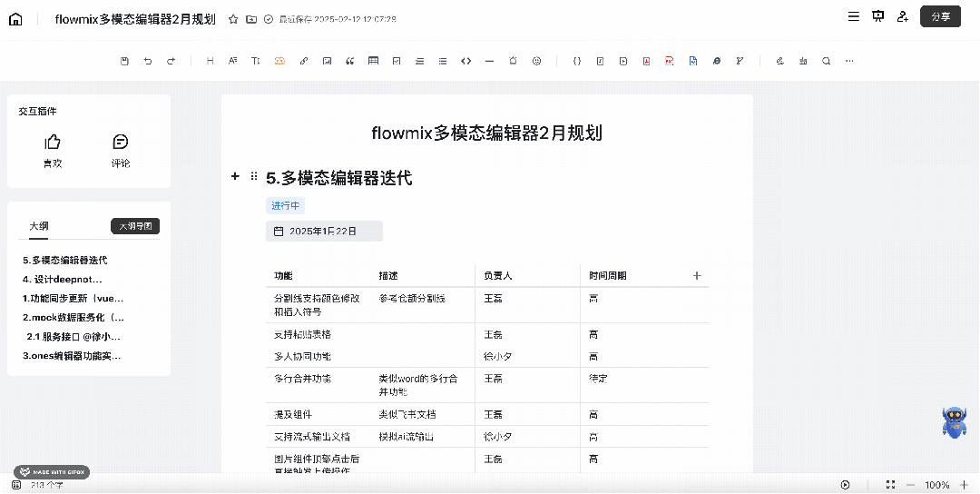980x494 pixels.
Task: Like the document with 喜欢
Action: (x=53, y=151)
